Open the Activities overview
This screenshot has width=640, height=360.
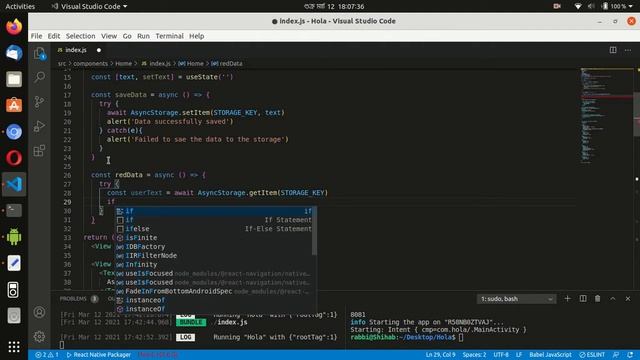click(20, 6)
